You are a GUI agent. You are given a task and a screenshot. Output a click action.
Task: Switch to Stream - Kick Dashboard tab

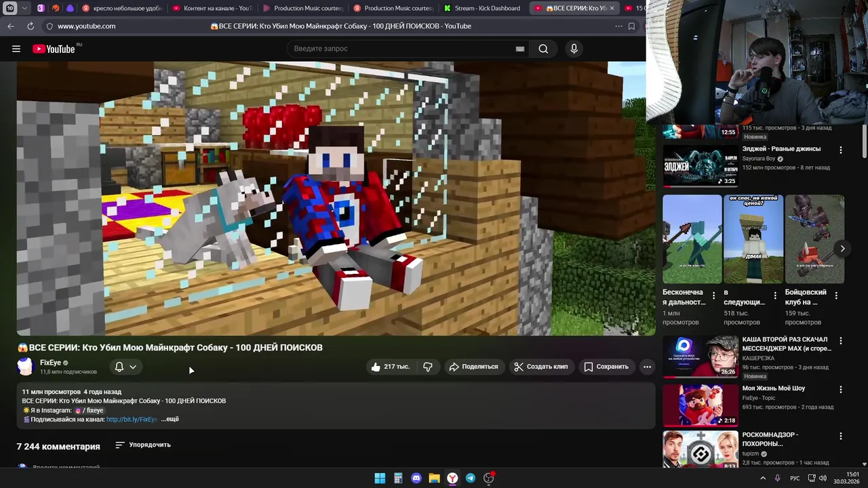point(482,8)
